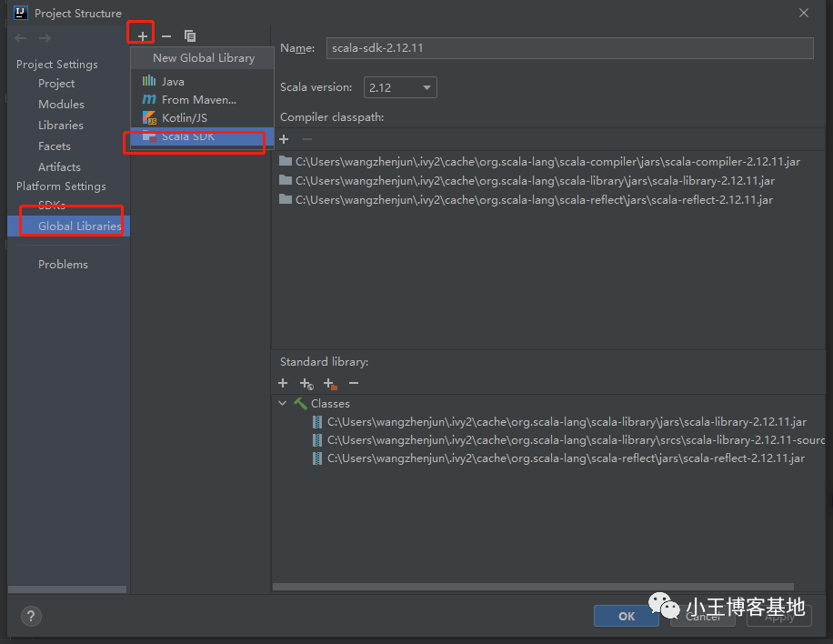
Task: Open the Project settings page
Action: (56, 84)
